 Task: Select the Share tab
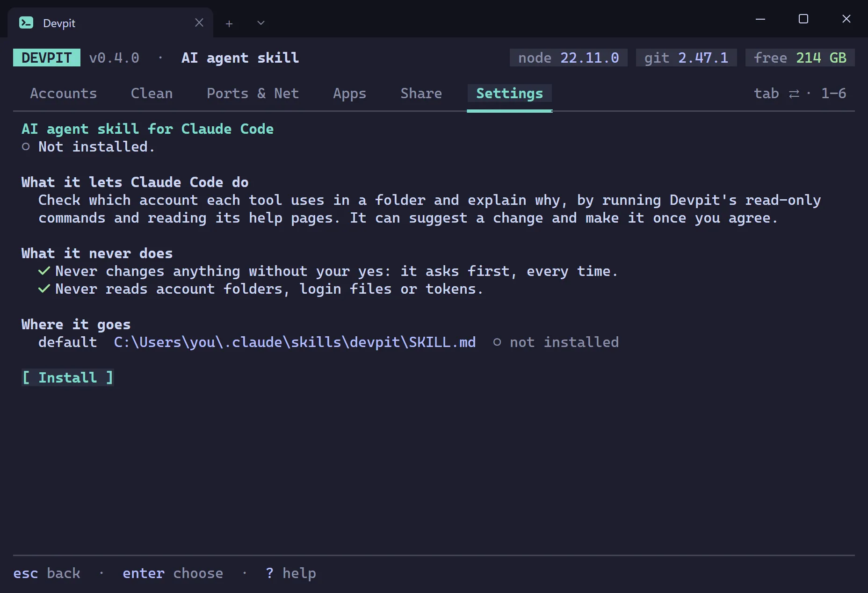(421, 94)
